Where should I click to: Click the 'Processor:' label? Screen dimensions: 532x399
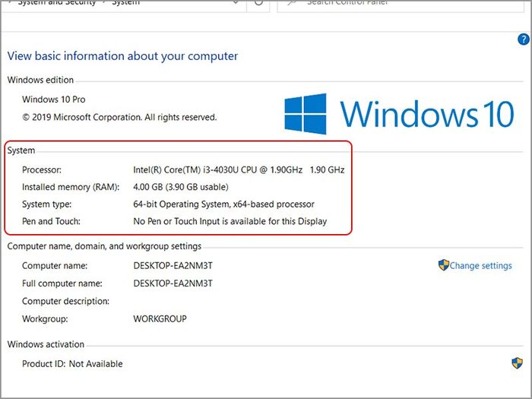click(x=42, y=169)
